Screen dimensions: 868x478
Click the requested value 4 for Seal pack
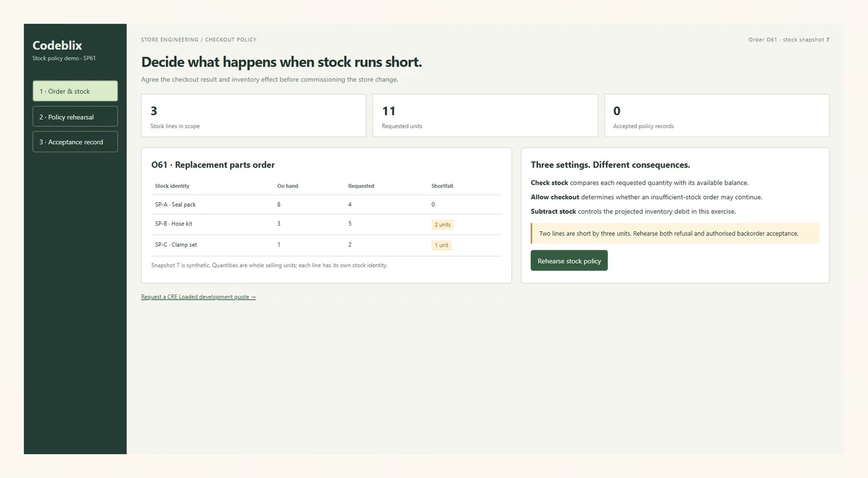(350, 205)
